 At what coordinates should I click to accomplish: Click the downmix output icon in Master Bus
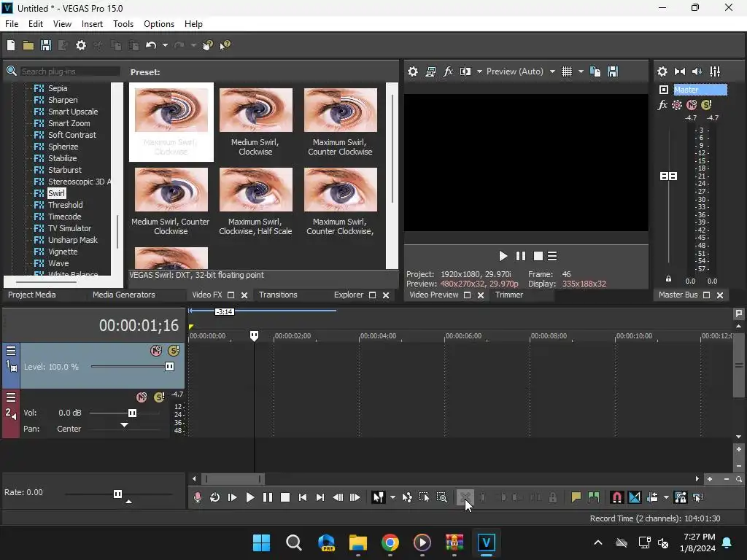(680, 71)
